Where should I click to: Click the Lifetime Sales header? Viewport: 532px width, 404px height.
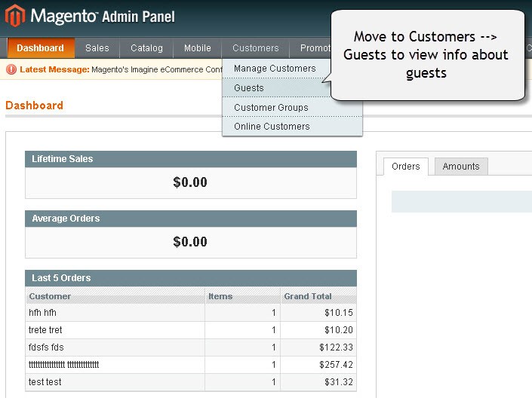pyautogui.click(x=191, y=159)
